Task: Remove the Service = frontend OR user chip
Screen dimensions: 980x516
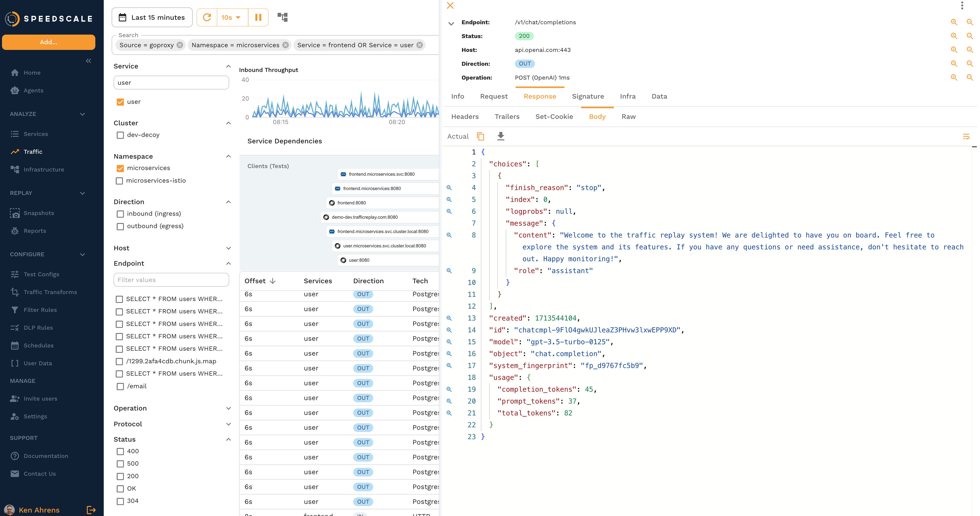Action: [420, 45]
